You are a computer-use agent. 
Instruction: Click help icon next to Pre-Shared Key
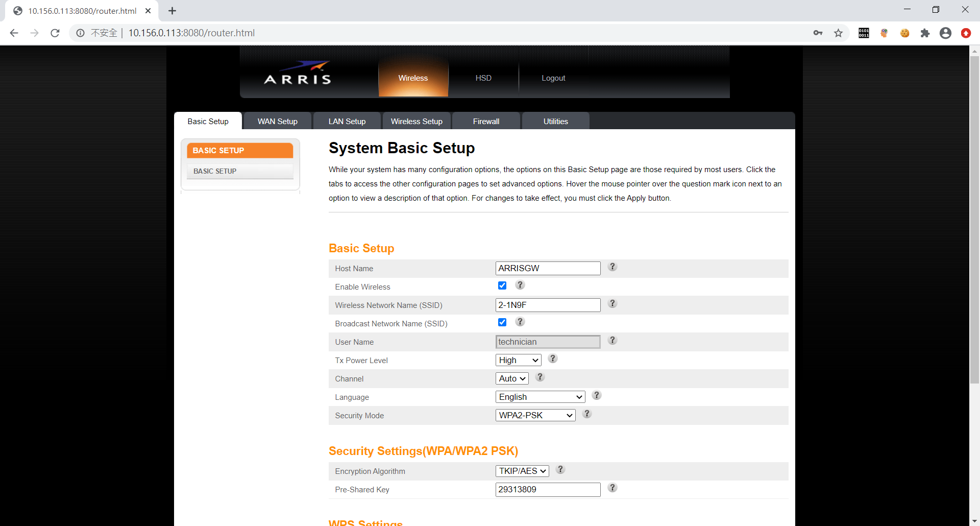click(612, 488)
